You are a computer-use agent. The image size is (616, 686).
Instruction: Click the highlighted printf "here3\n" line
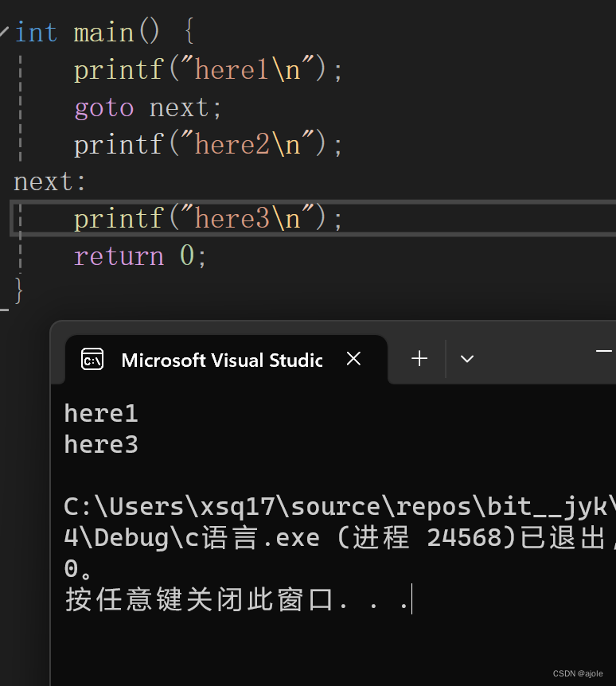pyautogui.click(x=313, y=218)
